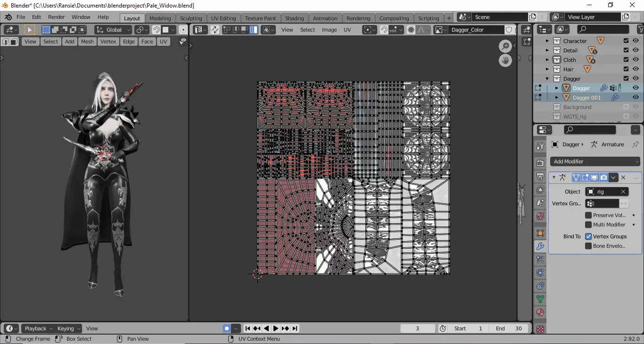Screen dimensions: 644x344
Task: Toggle armature modifier render camera display
Action: (x=603, y=177)
